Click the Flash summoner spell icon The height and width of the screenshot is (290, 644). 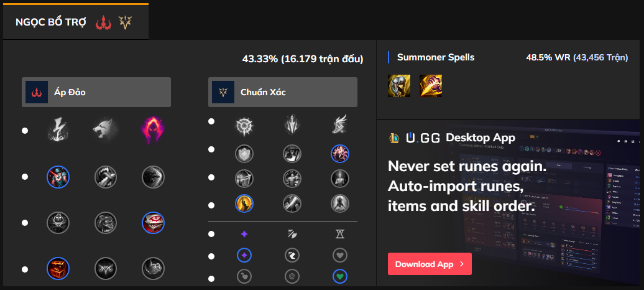[x=431, y=85]
